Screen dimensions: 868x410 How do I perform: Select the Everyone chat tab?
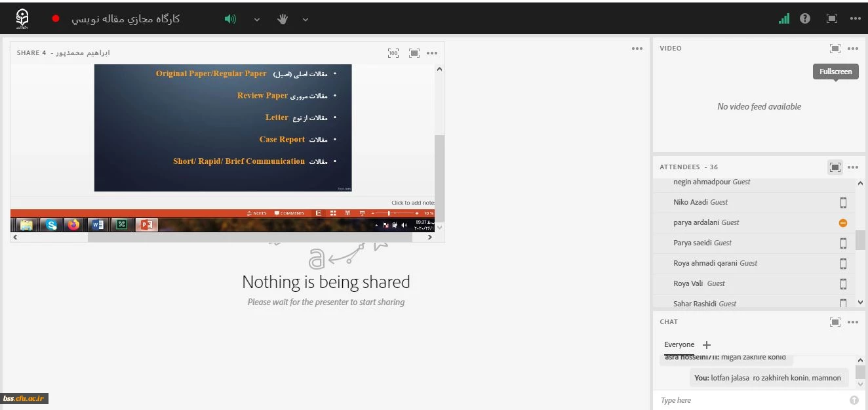pyautogui.click(x=679, y=345)
